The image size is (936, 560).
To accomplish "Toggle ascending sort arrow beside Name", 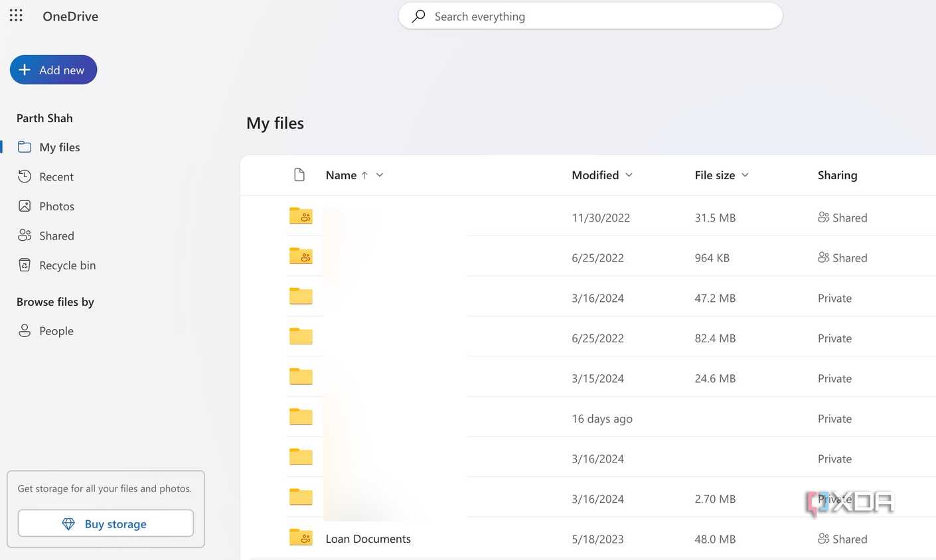I will click(364, 175).
